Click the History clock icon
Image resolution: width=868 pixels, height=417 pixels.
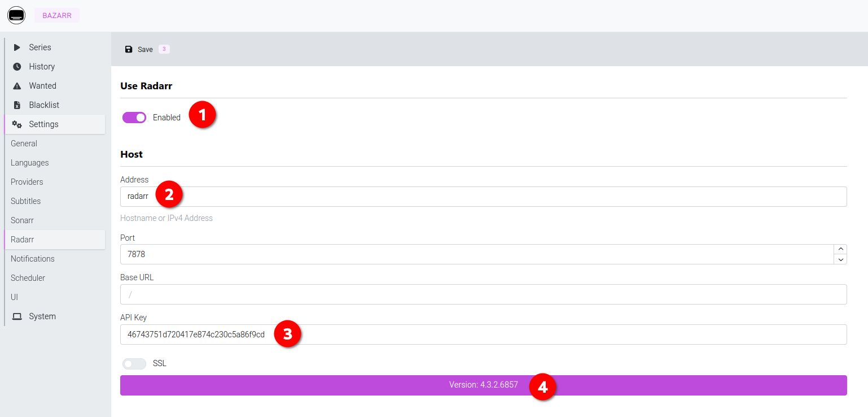click(17, 67)
